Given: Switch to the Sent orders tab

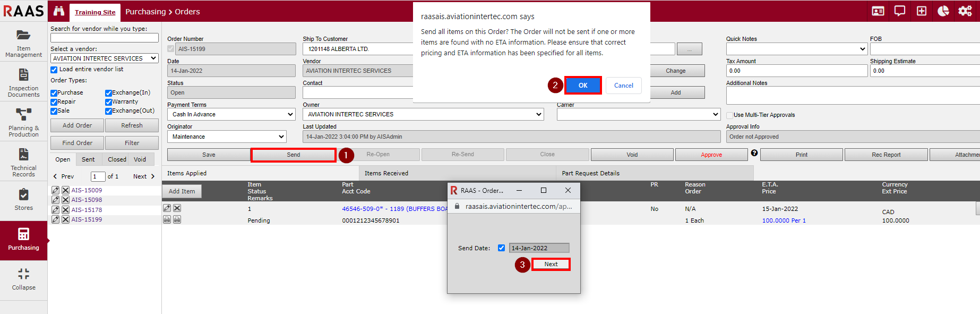Looking at the screenshot, I should click(88, 159).
